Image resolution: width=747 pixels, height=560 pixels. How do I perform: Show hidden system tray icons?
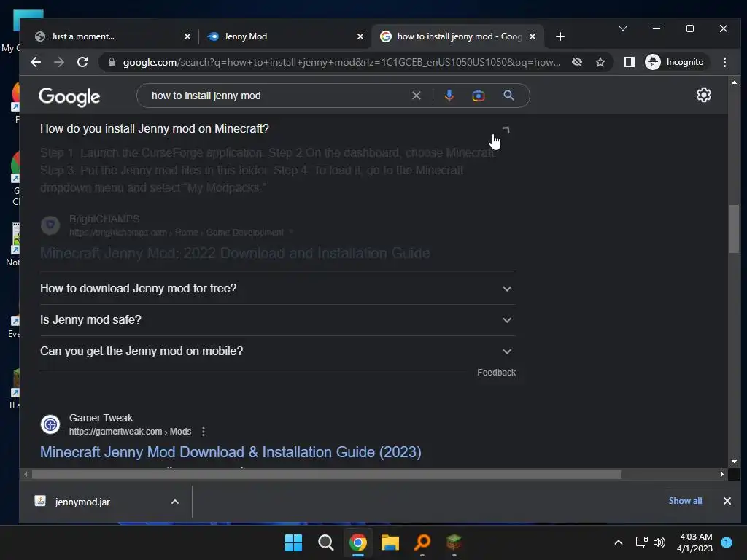(x=619, y=542)
